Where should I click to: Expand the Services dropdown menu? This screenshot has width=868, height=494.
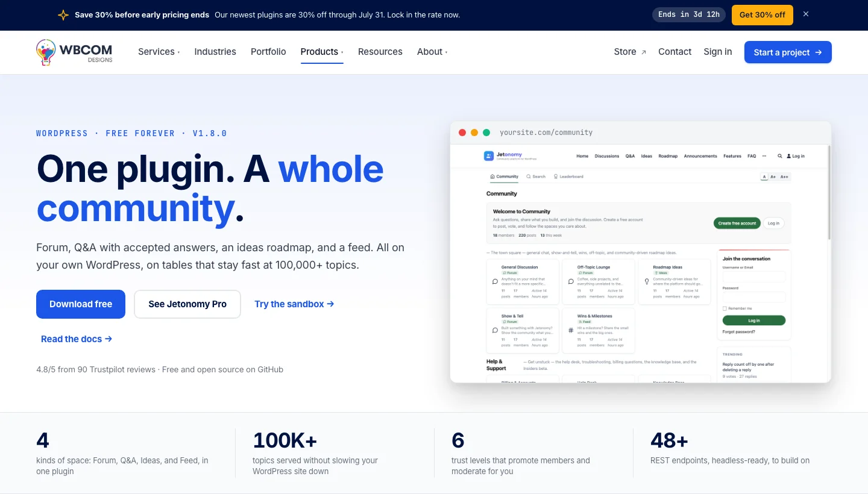pos(159,52)
